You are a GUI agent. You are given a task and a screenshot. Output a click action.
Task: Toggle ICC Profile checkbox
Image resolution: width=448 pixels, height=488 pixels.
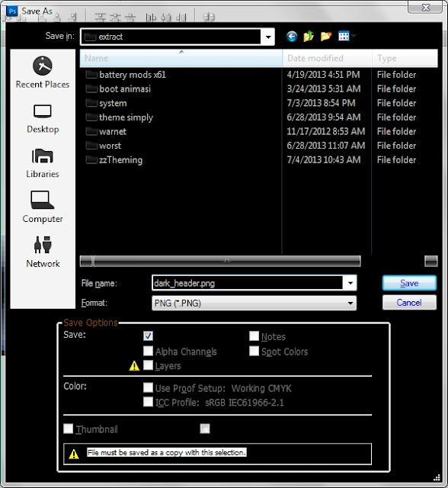[x=148, y=402]
